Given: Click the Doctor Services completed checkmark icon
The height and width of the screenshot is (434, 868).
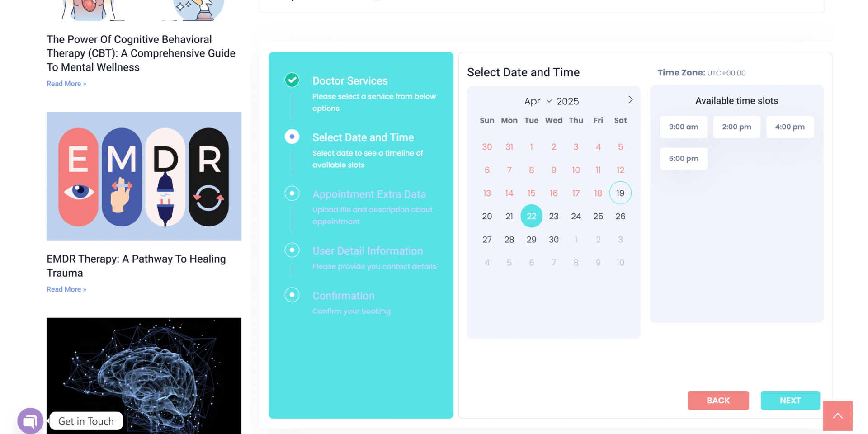Looking at the screenshot, I should click(x=292, y=80).
